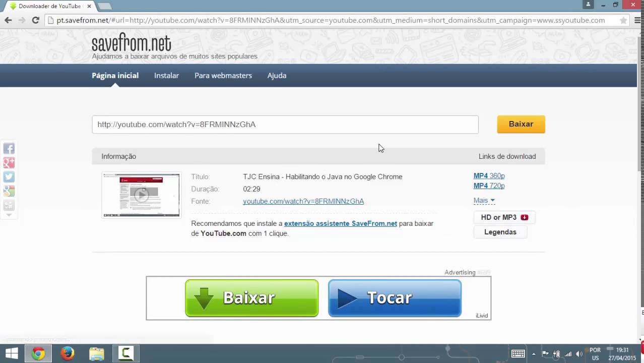Click the browser back arrow
This screenshot has height=363, width=644.
coord(8,20)
